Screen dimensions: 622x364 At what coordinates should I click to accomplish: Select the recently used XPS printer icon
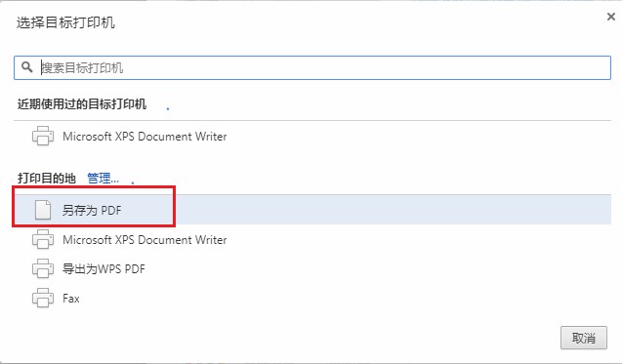[x=43, y=136]
